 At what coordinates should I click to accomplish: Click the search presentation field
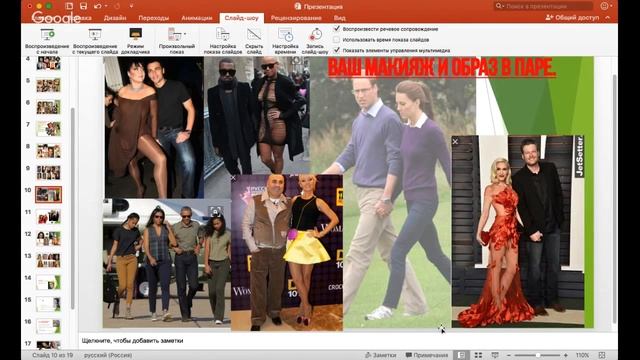(x=543, y=6)
